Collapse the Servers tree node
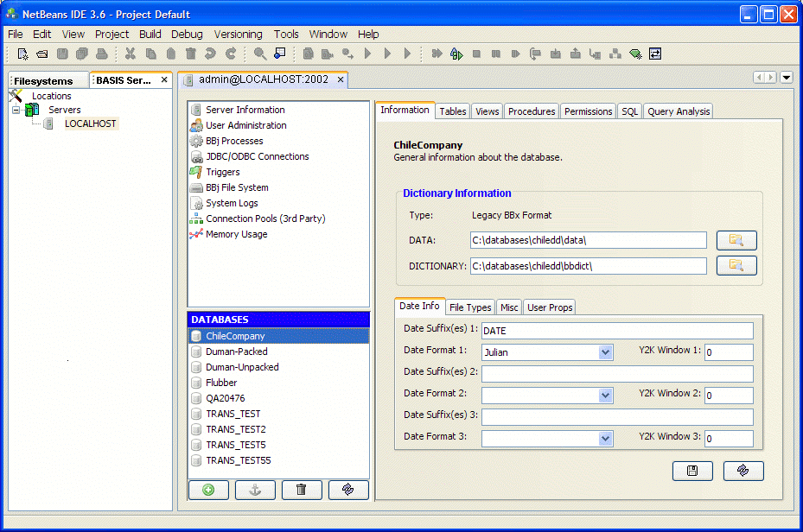This screenshot has width=803, height=532. [16, 110]
